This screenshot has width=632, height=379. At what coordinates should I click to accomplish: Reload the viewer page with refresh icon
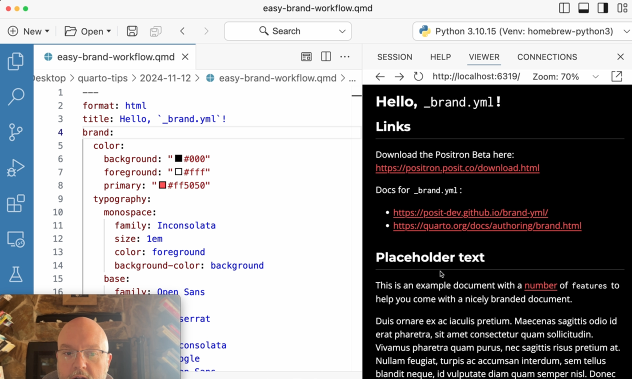(x=418, y=76)
